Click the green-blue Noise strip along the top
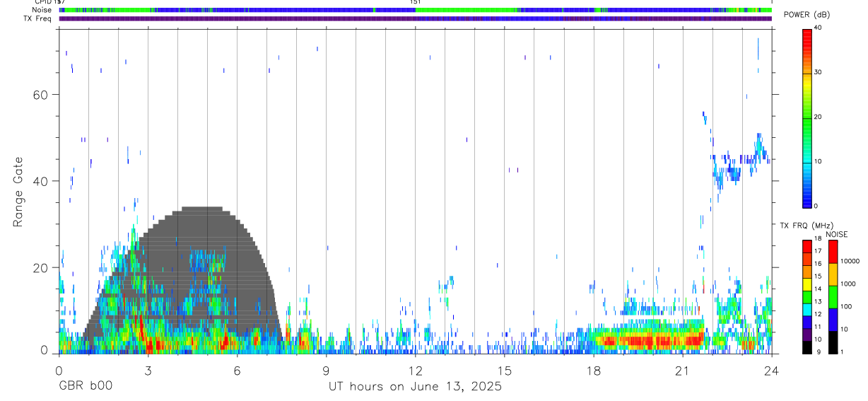The width and height of the screenshot is (868, 401). [416, 10]
